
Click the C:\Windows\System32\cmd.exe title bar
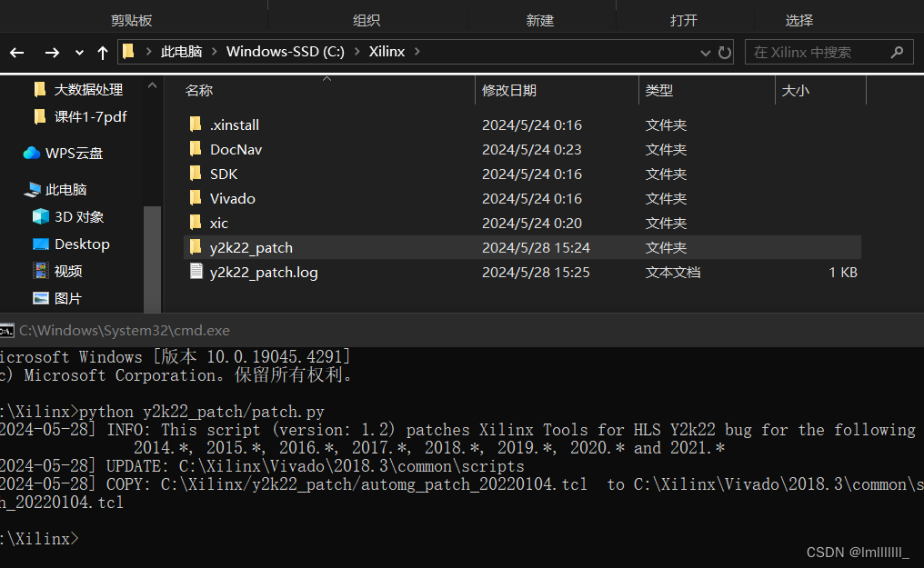click(462, 331)
